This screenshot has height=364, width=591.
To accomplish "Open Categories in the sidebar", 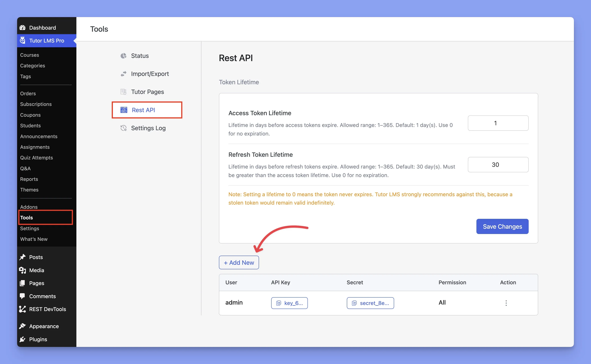I will (32, 65).
